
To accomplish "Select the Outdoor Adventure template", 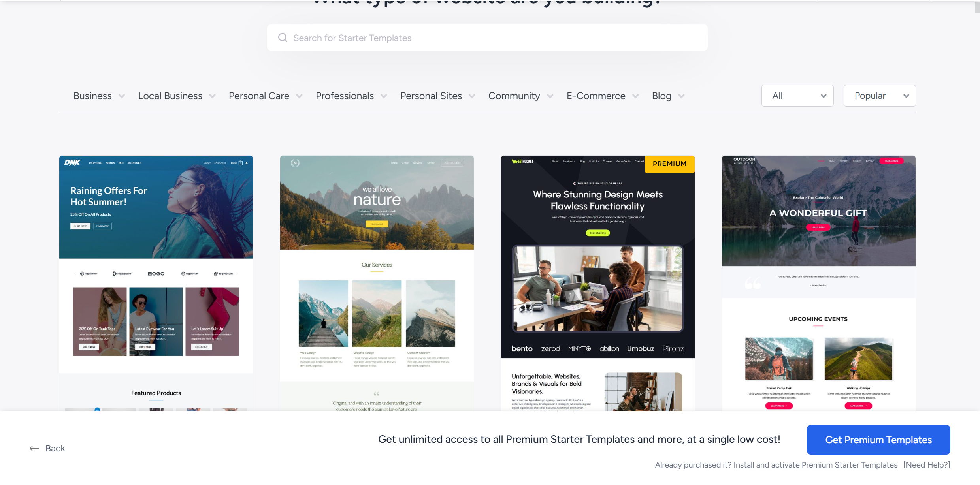I will (819, 283).
